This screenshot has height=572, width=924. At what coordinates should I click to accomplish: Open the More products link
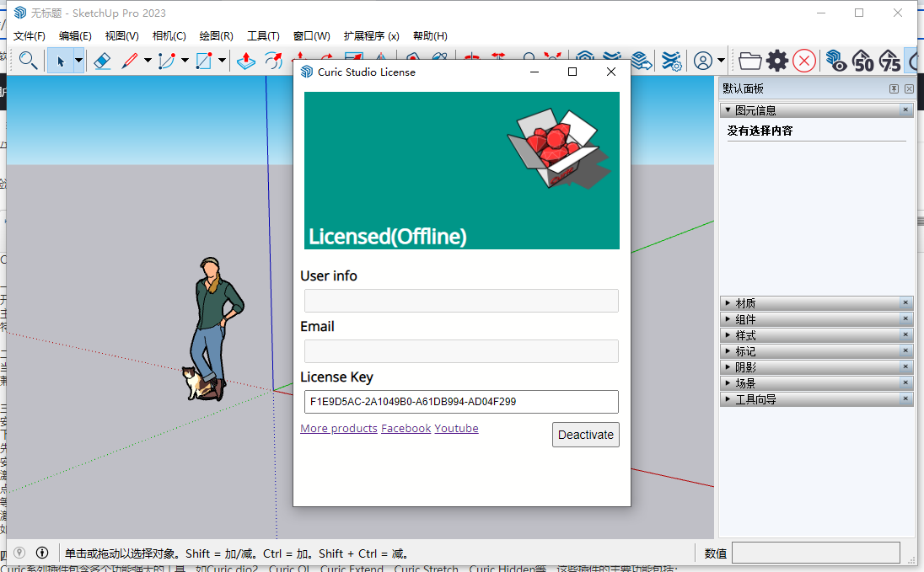pyautogui.click(x=338, y=428)
